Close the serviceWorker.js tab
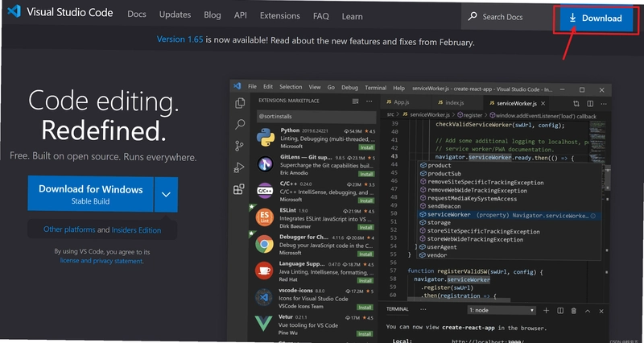Viewport: 644px width, 343px height. point(543,104)
